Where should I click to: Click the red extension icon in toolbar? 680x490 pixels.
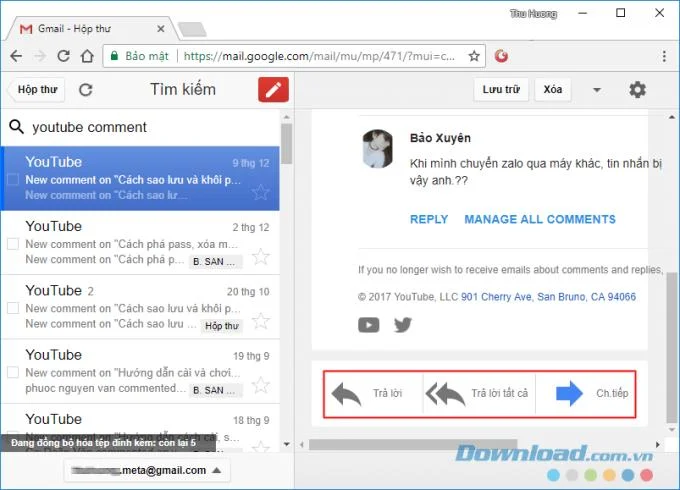coord(501,56)
